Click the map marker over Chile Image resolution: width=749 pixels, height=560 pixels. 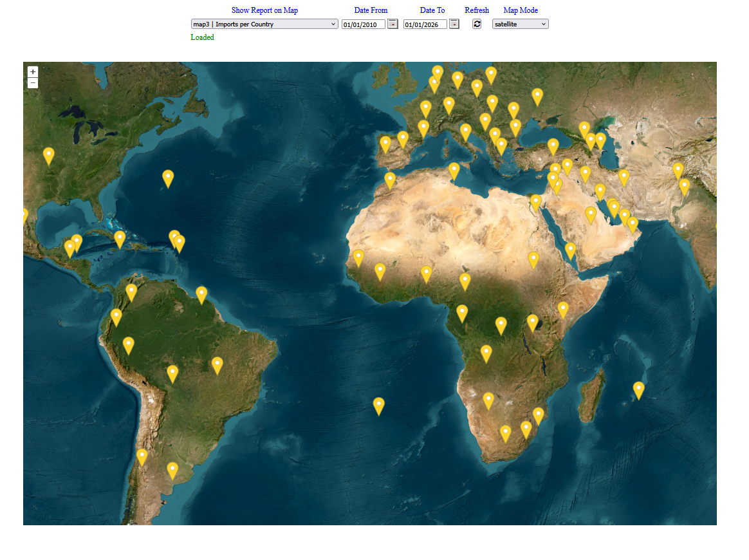(x=142, y=456)
